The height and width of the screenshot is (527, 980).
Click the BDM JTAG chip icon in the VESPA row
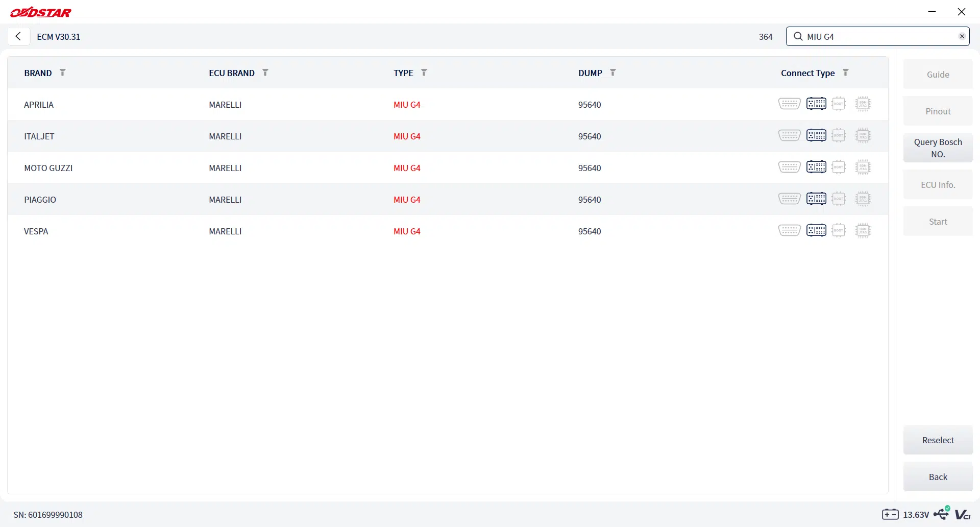click(863, 230)
